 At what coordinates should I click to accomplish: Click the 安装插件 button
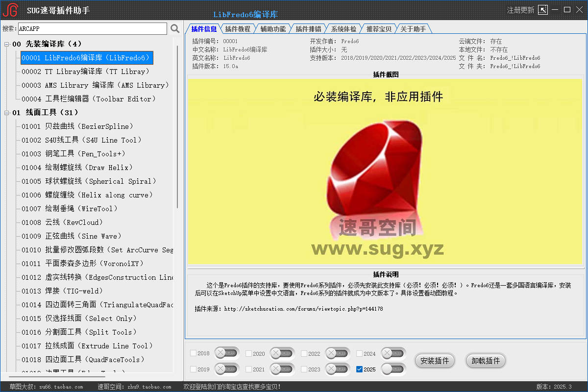tap(435, 361)
